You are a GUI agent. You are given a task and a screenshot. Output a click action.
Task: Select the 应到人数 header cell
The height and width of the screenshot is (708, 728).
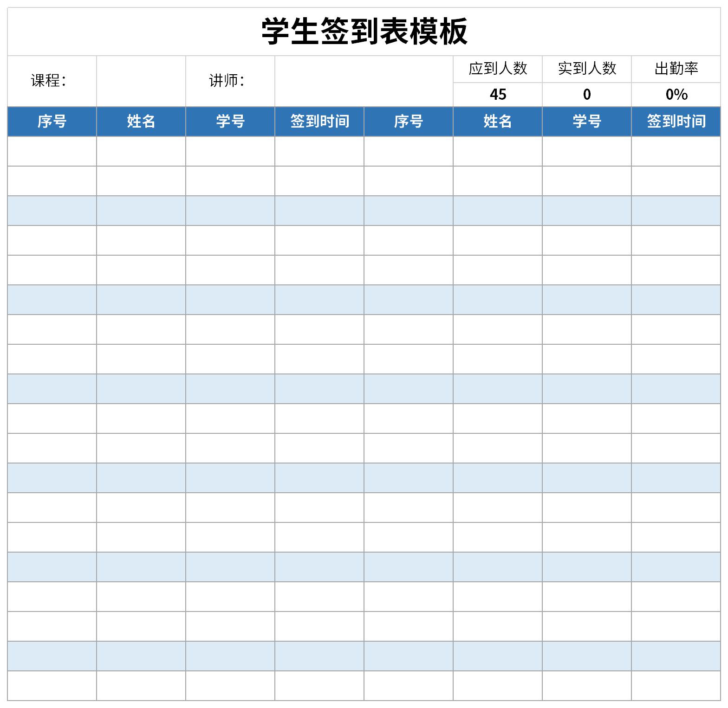497,69
